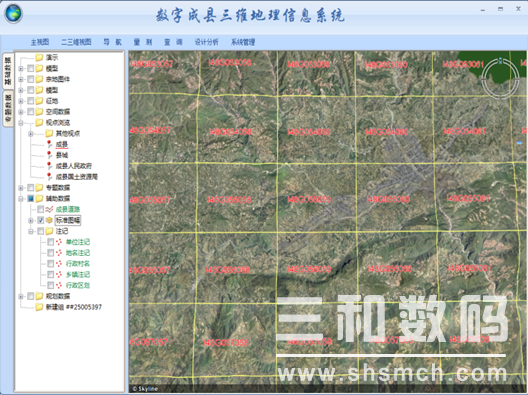Open the 系统管理 menu
The width and height of the screenshot is (528, 395).
(x=243, y=42)
